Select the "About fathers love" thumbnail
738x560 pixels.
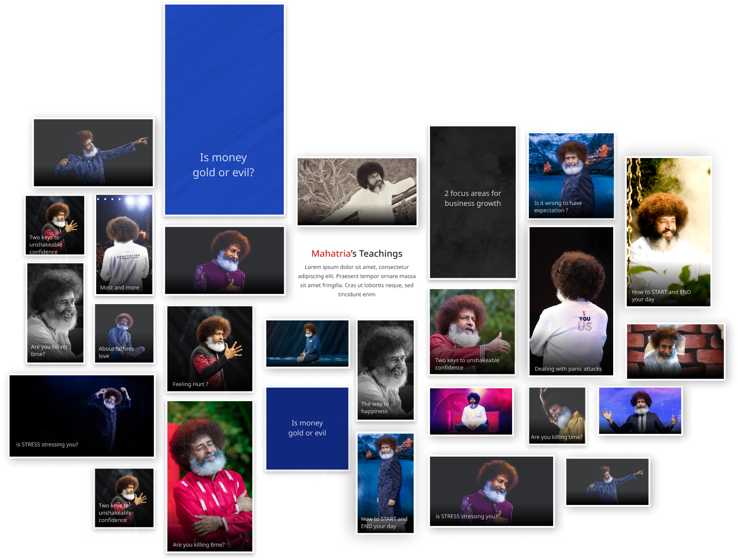(x=124, y=333)
